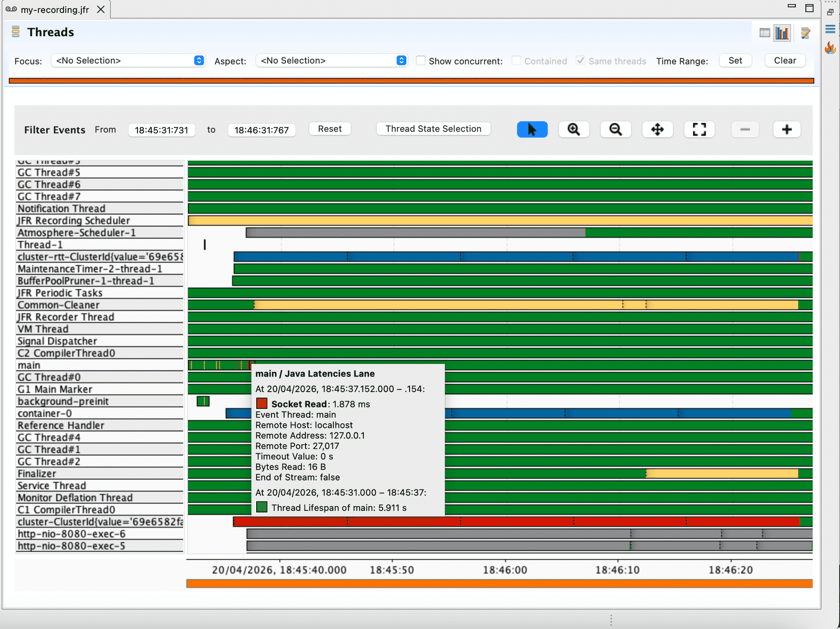Screen dimensions: 840x629
Task: Toggle the Contained checkbox
Action: coord(517,61)
